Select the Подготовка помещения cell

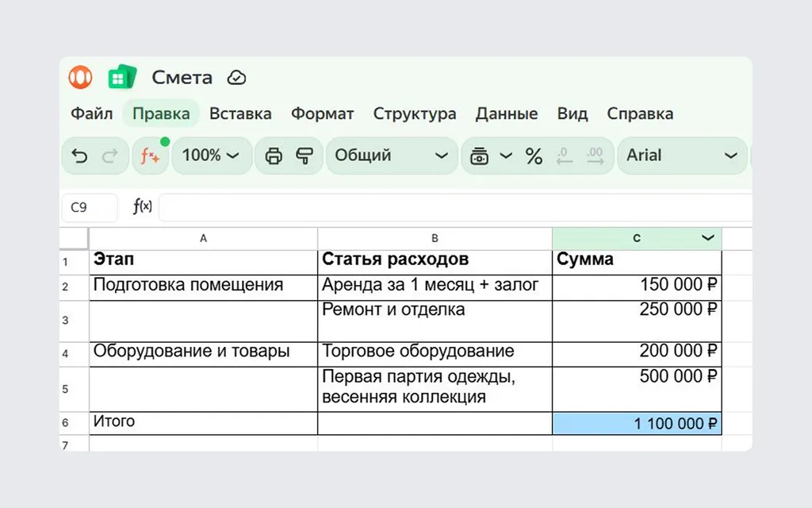coord(203,287)
